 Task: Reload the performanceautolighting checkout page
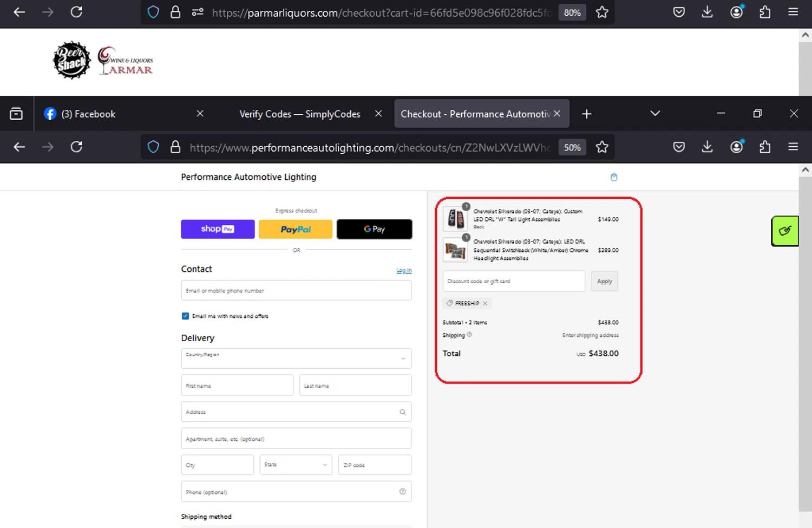point(76,147)
